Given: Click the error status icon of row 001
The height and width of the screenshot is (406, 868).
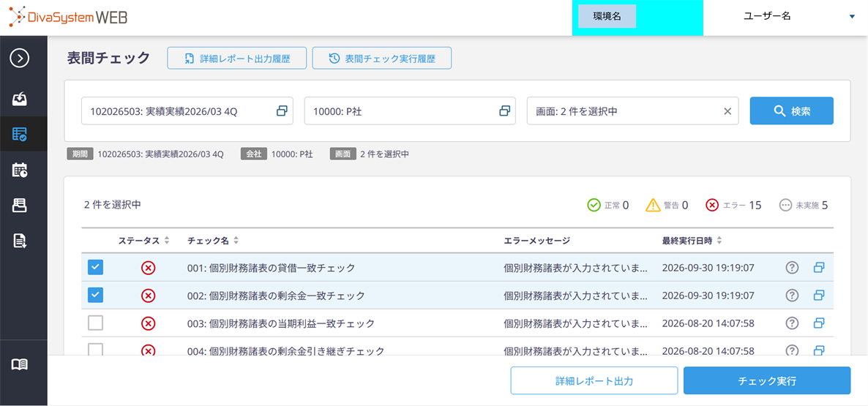Looking at the screenshot, I should click(149, 268).
